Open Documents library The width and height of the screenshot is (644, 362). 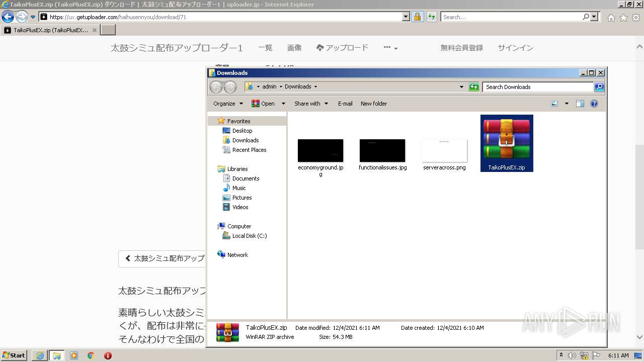[x=246, y=178]
